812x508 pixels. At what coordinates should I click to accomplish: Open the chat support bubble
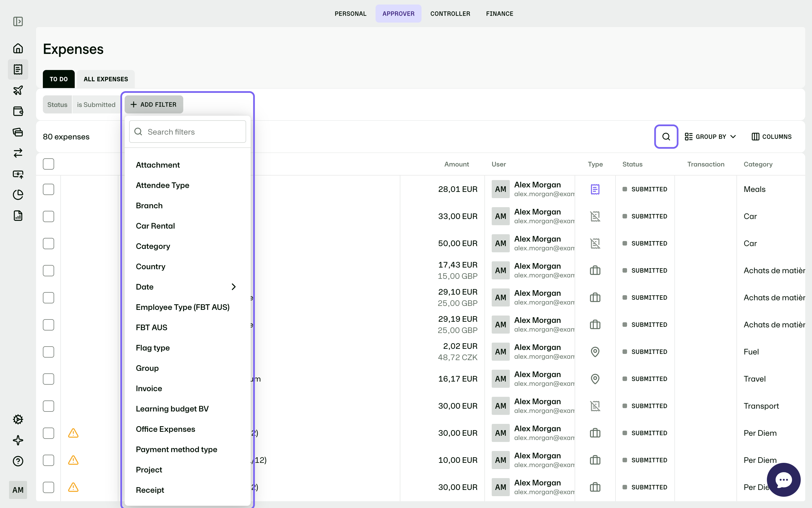(x=784, y=479)
